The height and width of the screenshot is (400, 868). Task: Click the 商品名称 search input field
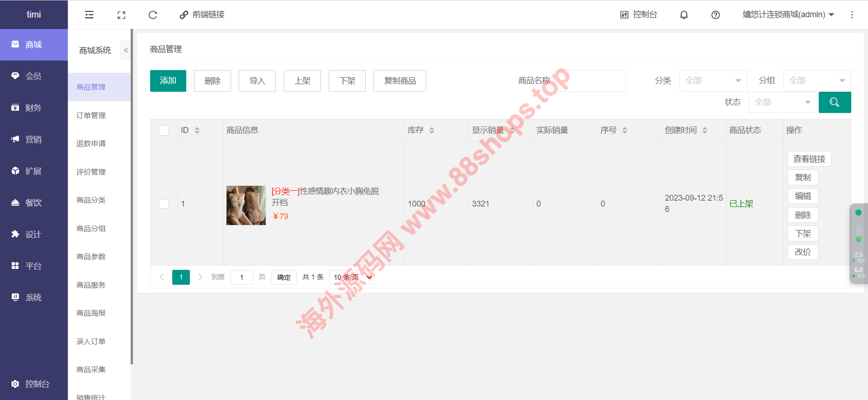[592, 81]
